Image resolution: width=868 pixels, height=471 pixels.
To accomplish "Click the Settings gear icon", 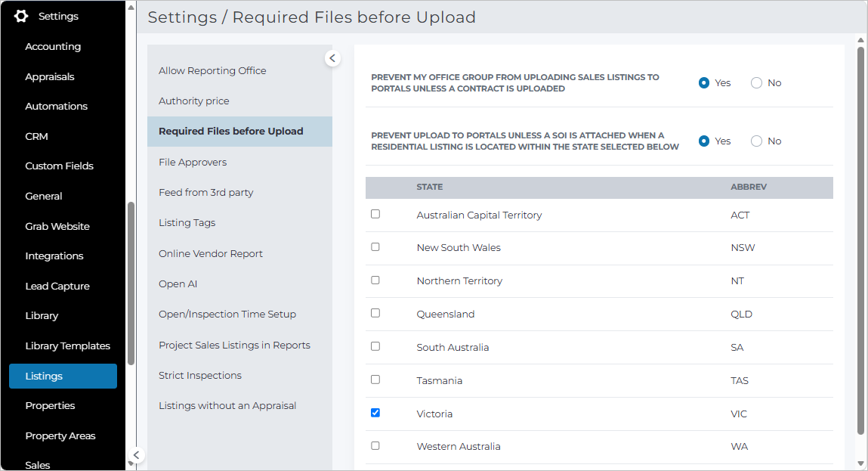I will tap(21, 16).
